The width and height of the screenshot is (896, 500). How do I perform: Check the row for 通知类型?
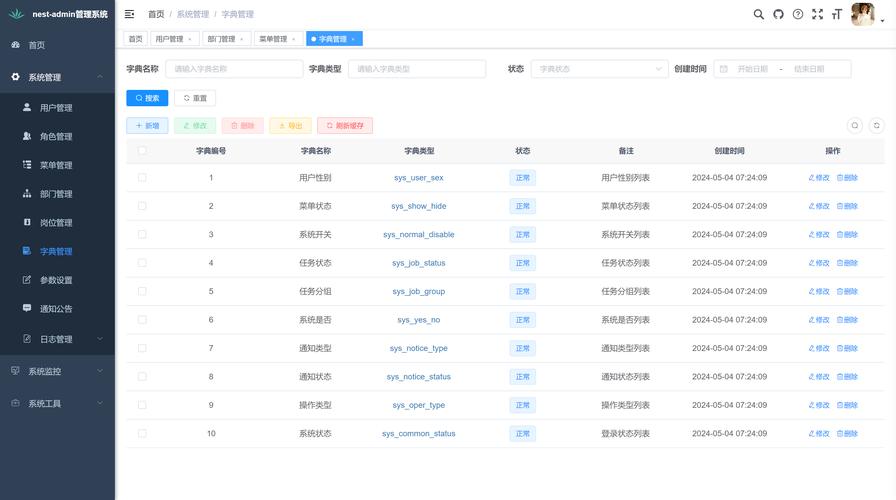142,348
